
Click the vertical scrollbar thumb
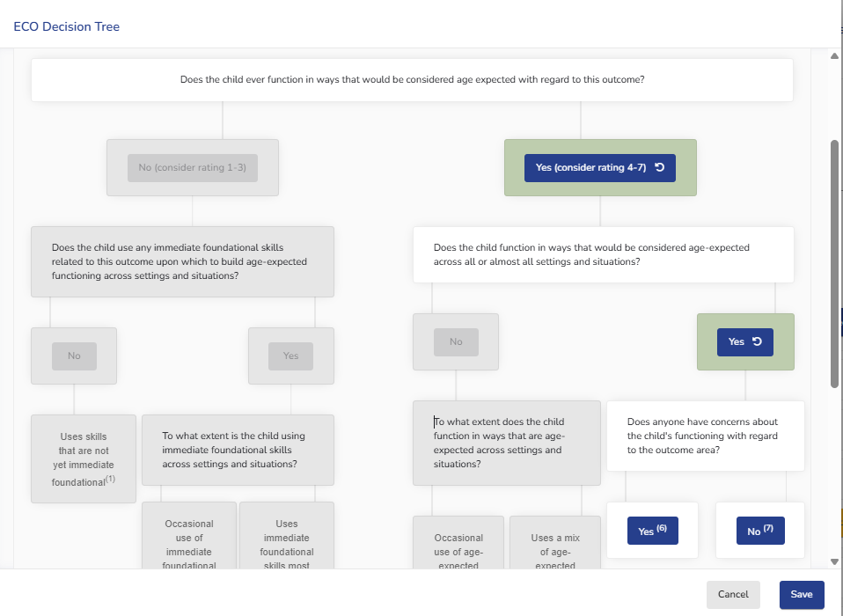coord(834,262)
